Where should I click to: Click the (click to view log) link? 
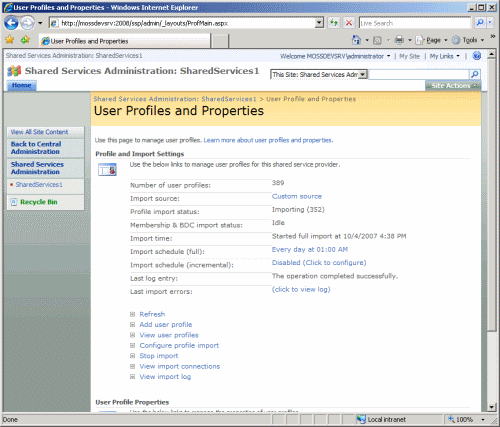[x=301, y=289]
